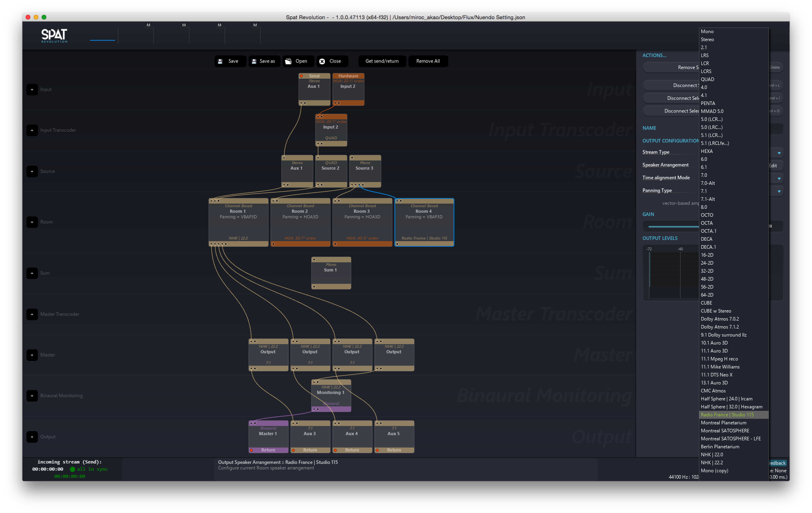
Task: Select the Monitoring 1 binaural module
Action: (331, 396)
